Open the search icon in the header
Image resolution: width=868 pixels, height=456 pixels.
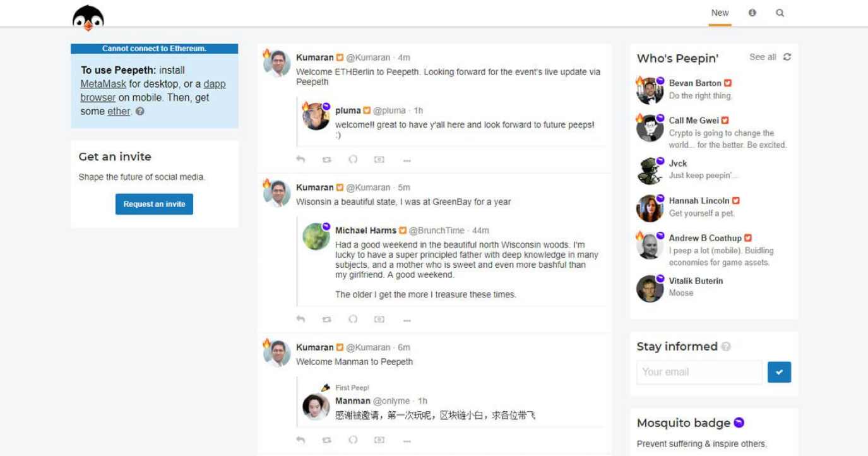coord(780,13)
